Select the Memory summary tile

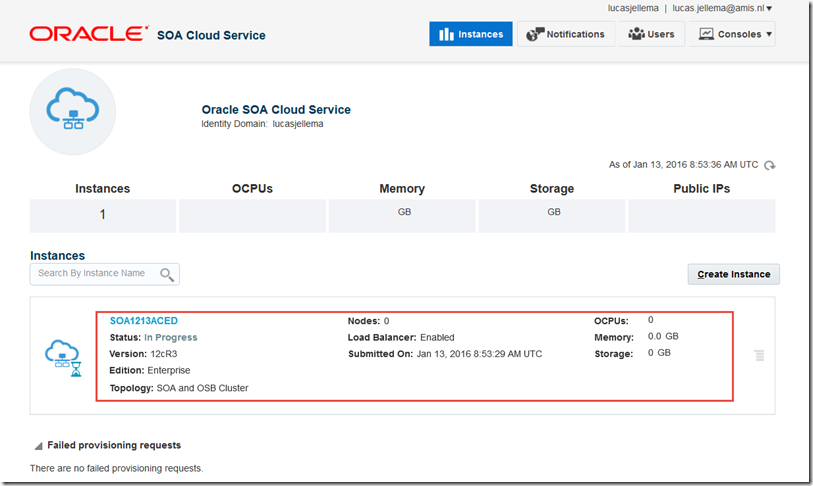point(403,215)
